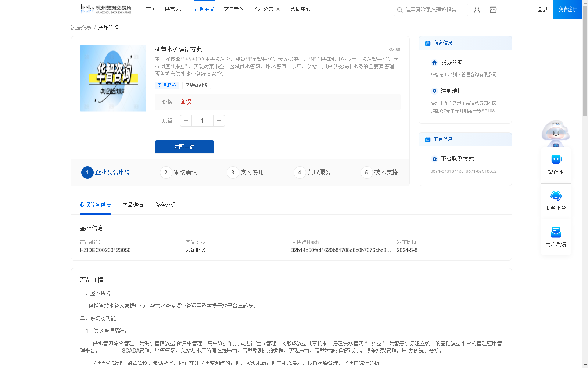Open 数据商品 navigation item
588x368 pixels.
click(x=204, y=9)
